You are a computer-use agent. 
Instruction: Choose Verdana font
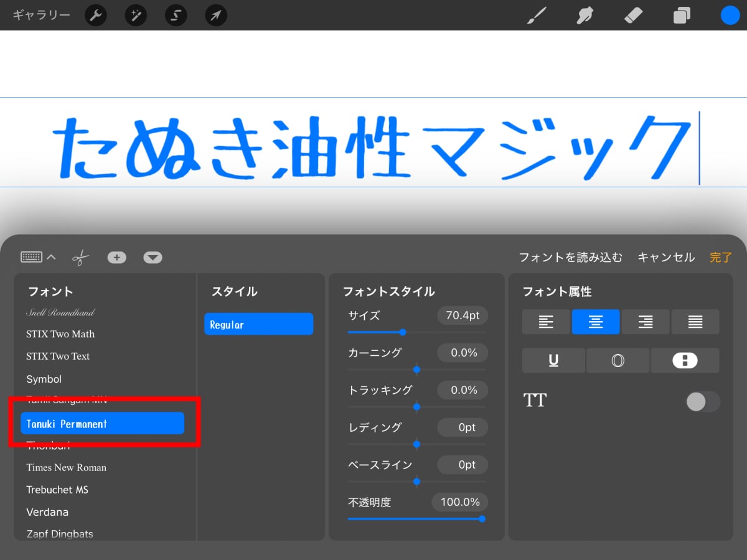pos(47,512)
